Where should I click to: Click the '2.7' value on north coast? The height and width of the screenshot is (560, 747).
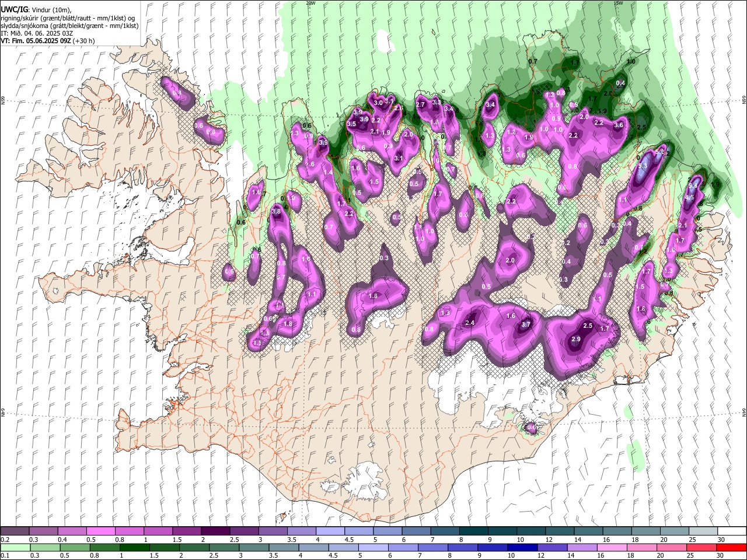[x=420, y=104]
